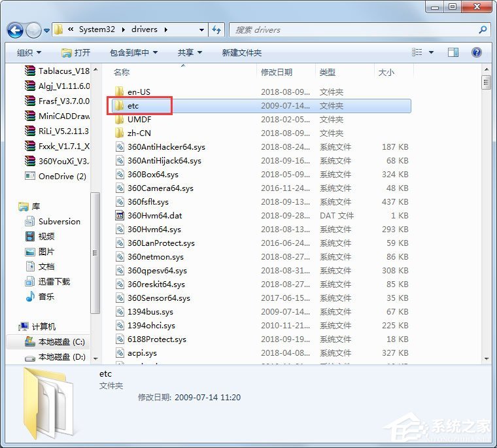Click the refresh button beside address bar

218,29
